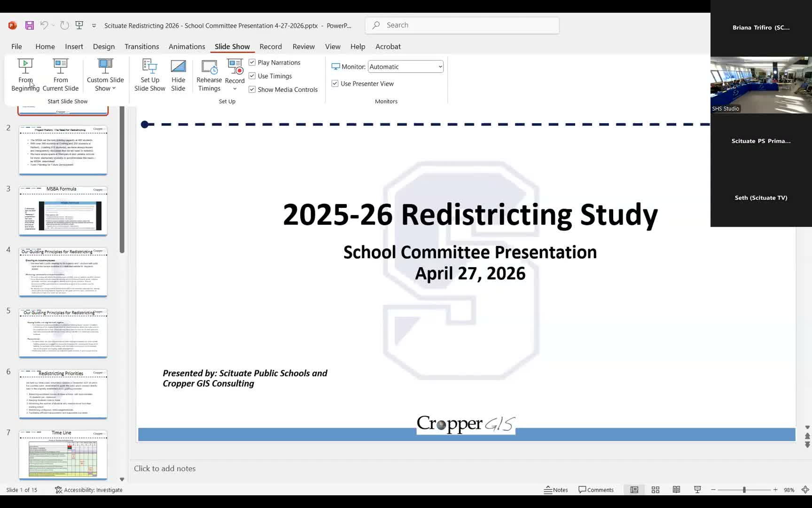Open Accessibility: Investigate in status bar

(88, 490)
